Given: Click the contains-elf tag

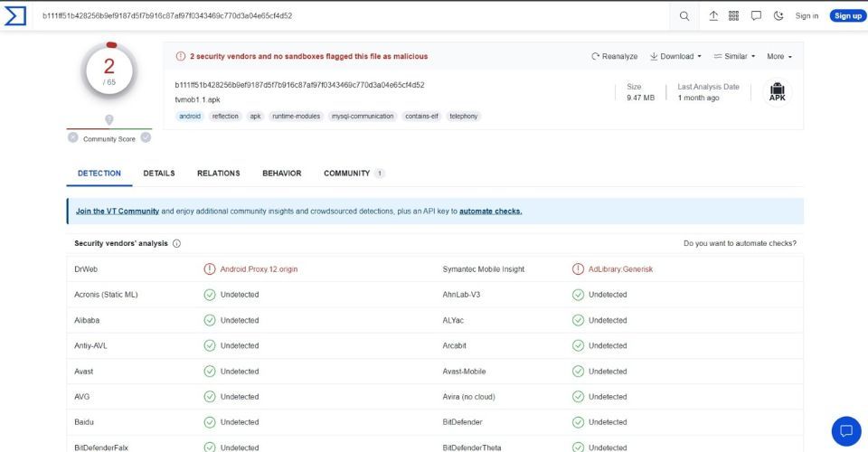Looking at the screenshot, I should [x=421, y=117].
